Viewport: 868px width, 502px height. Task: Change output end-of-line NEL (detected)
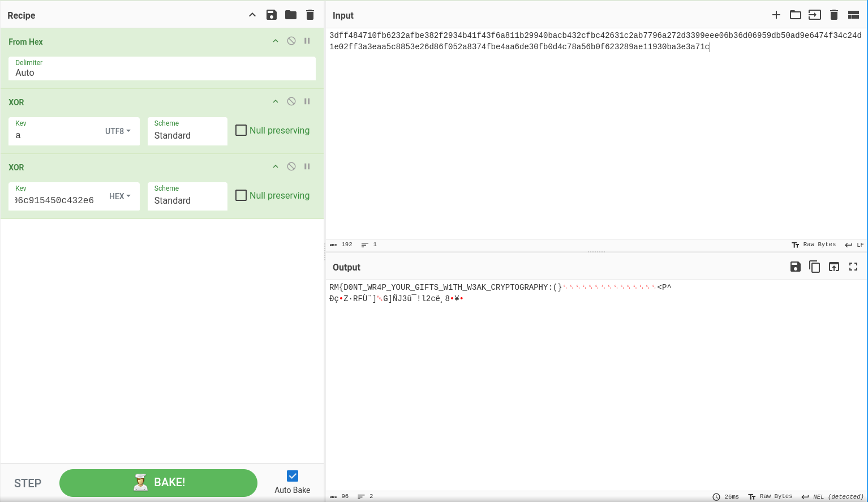pyautogui.click(x=832, y=496)
